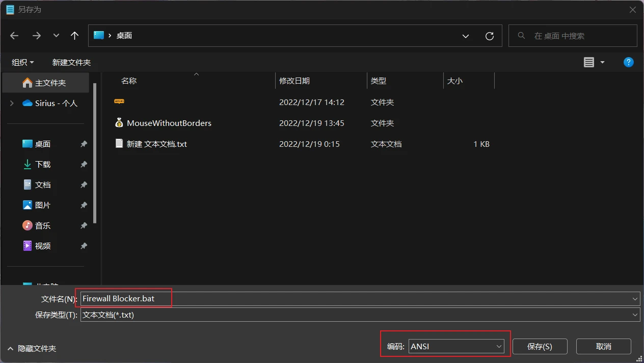Click the 下载 download arrow icon
The width and height of the screenshot is (644, 363).
point(28,164)
